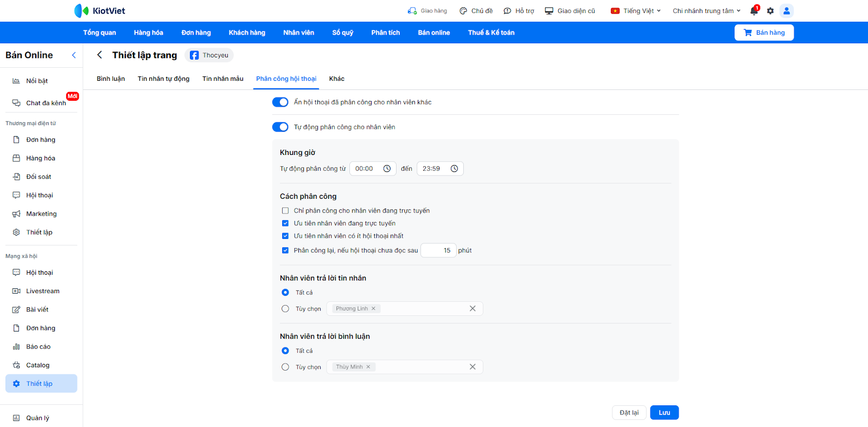Toggle Tự động phân công cho nhân viên
This screenshot has height=427, width=868.
[x=280, y=127]
